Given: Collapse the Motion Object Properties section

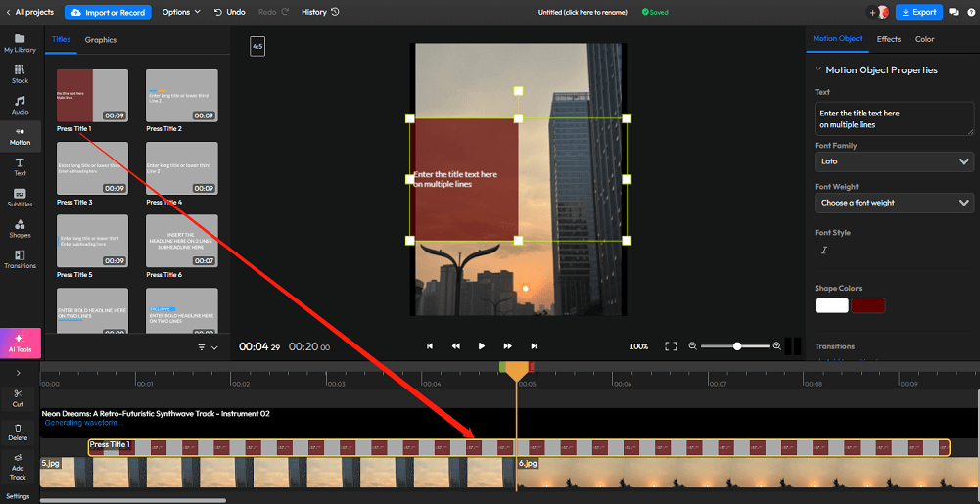Looking at the screenshot, I should (818, 70).
